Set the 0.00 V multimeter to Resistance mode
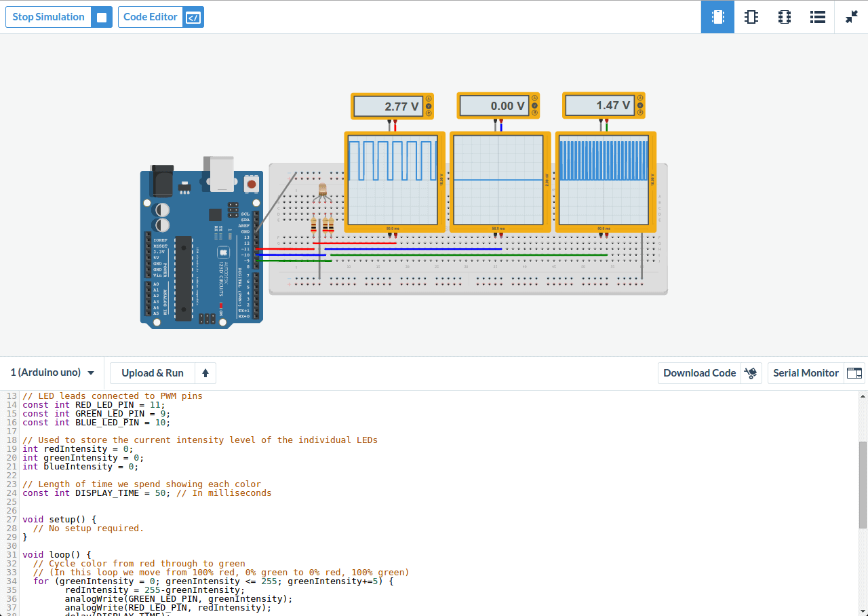868x616 pixels. (x=534, y=113)
